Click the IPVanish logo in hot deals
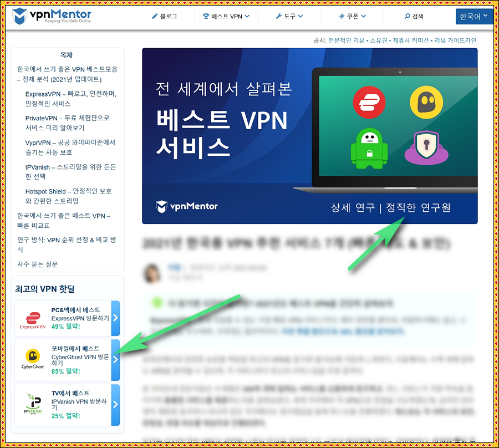This screenshot has width=499, height=448. pos(33,404)
